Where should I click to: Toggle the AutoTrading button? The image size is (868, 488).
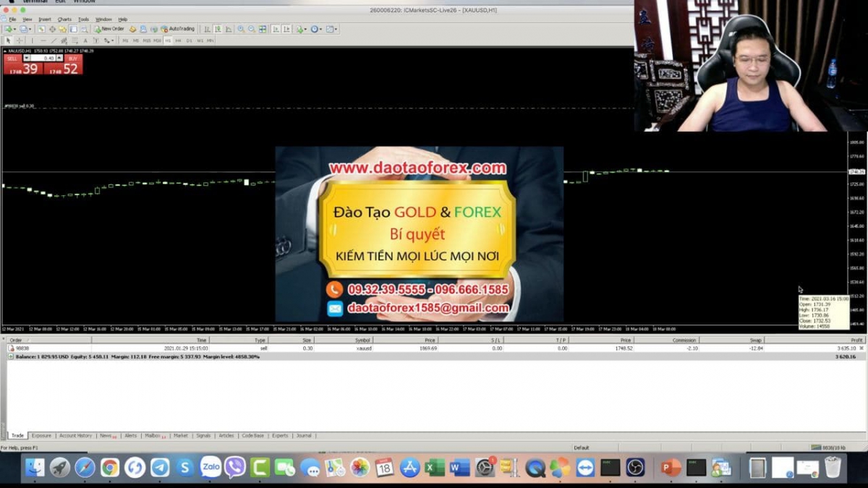178,29
